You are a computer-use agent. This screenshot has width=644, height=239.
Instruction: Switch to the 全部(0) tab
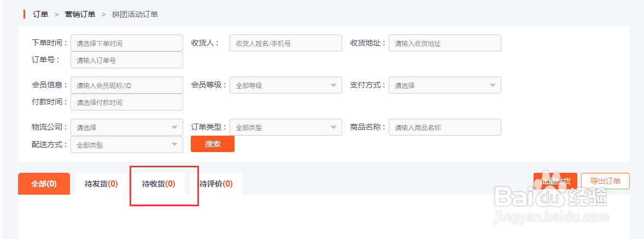pos(44,184)
